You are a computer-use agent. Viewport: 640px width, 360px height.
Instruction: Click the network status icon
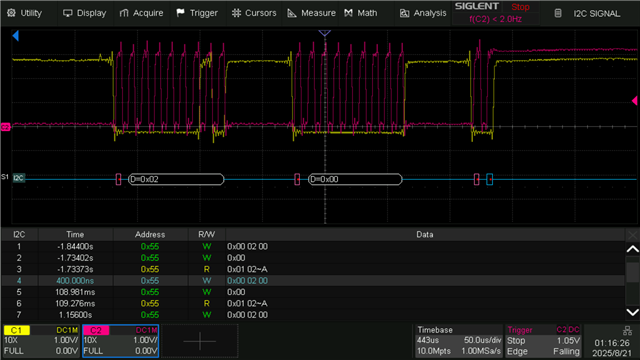coord(627,330)
